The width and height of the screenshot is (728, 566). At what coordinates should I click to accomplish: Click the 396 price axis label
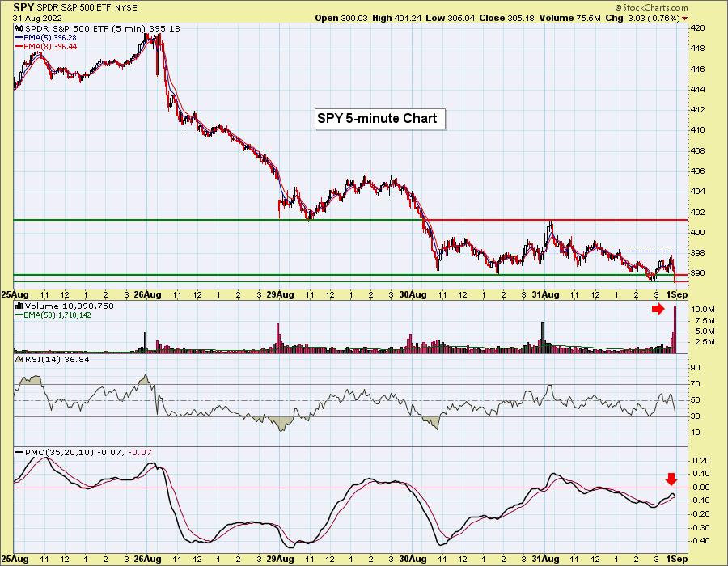tap(698, 273)
